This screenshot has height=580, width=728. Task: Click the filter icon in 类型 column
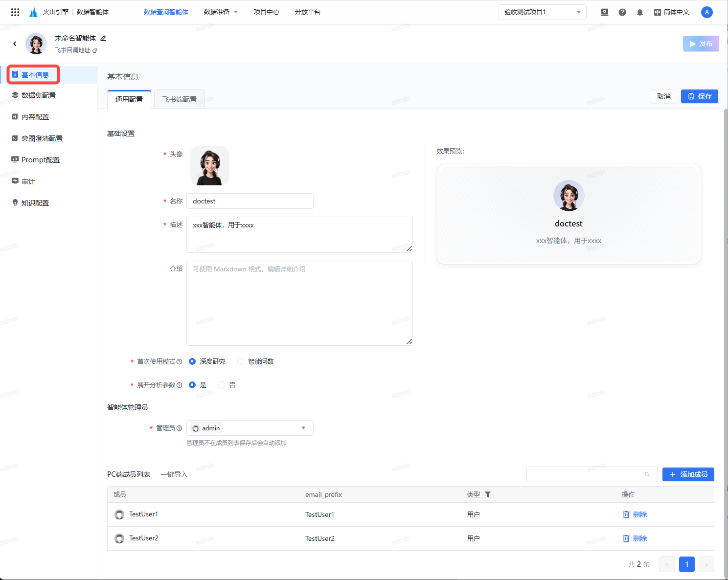488,494
